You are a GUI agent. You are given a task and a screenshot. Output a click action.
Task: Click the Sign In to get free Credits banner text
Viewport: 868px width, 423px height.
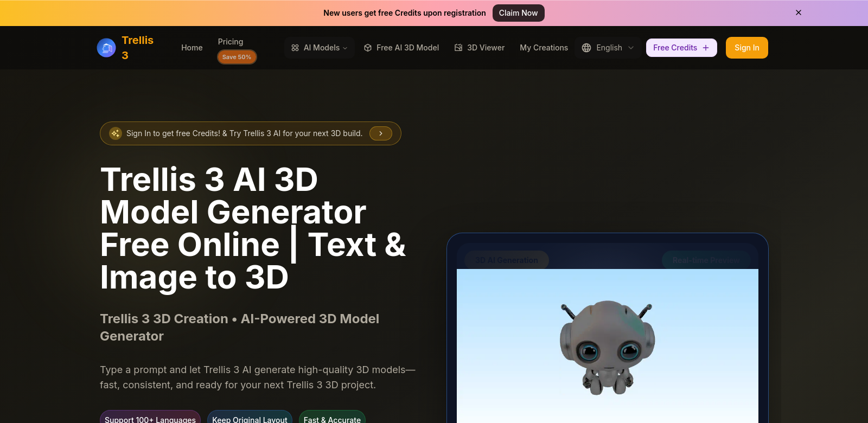[x=244, y=133]
